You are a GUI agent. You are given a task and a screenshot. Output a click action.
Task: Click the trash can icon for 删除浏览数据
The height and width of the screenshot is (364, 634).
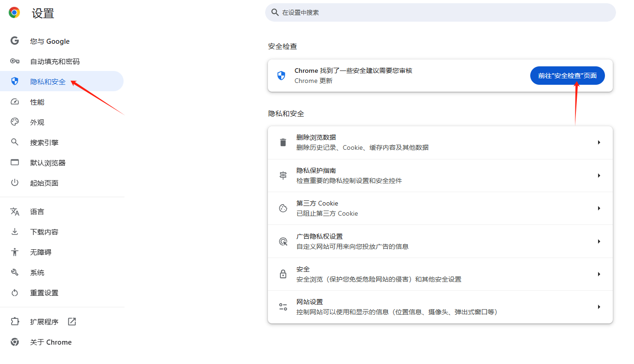tap(283, 142)
